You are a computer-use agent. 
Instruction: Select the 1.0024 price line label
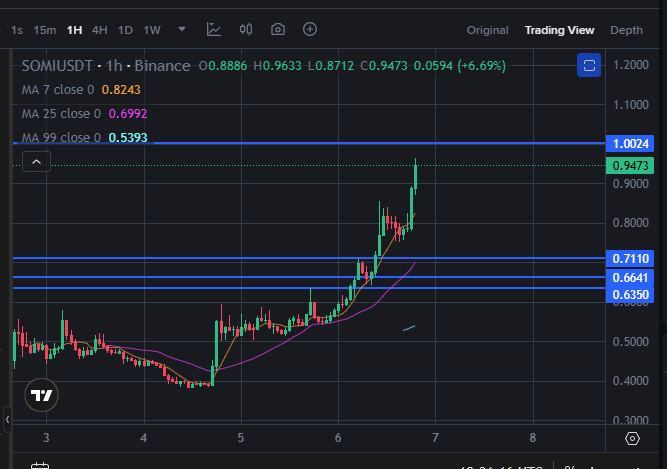point(630,144)
